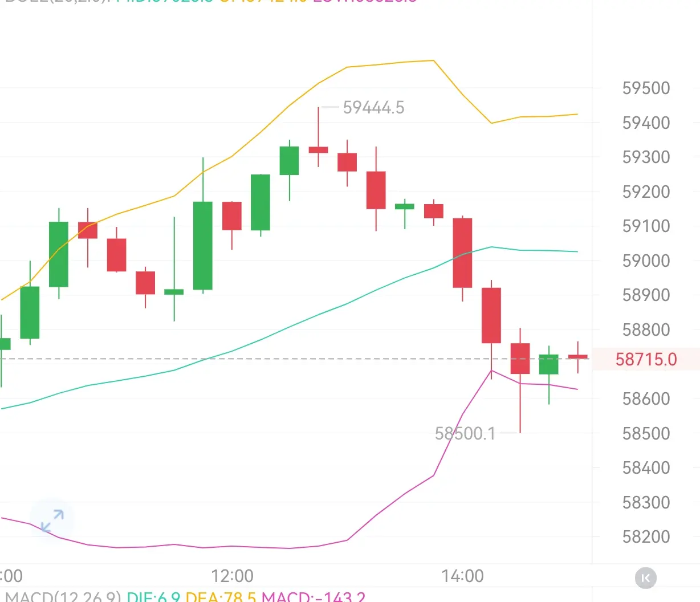Viewport: 700px width, 602px height.
Task: Open MACD(12,26,9) indicator settings label
Action: tap(63, 596)
